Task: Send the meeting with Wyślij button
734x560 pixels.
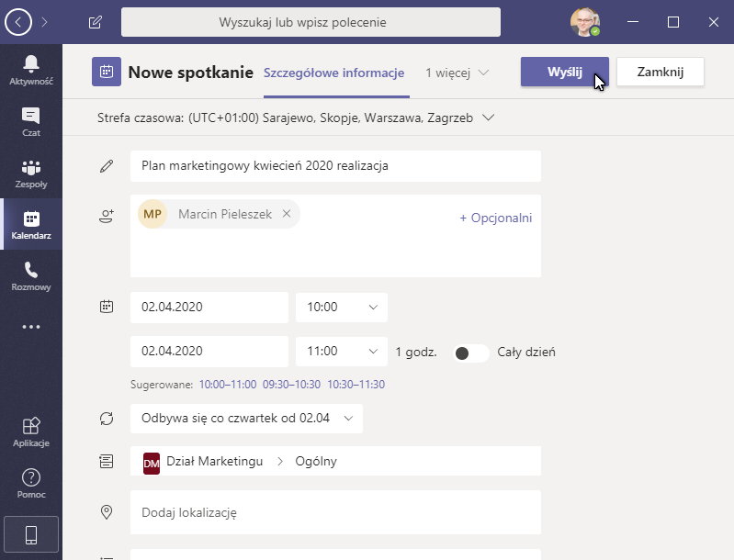Action: pos(565,72)
